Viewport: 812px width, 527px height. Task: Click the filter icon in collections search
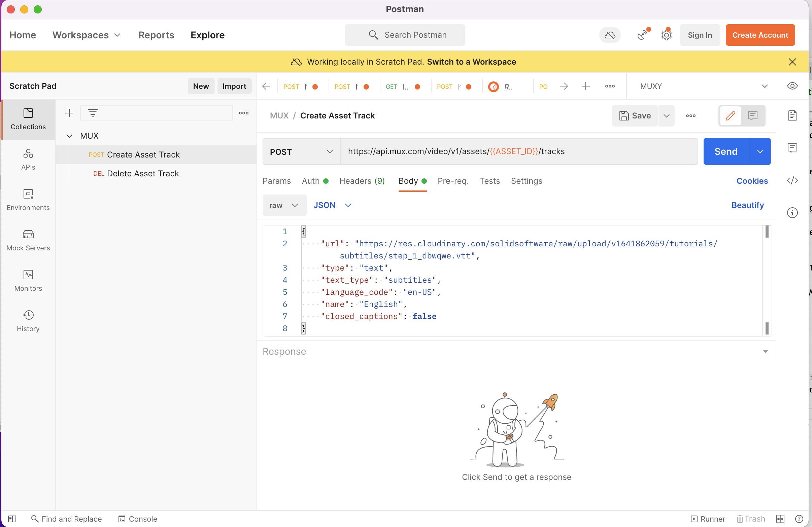[x=93, y=113]
